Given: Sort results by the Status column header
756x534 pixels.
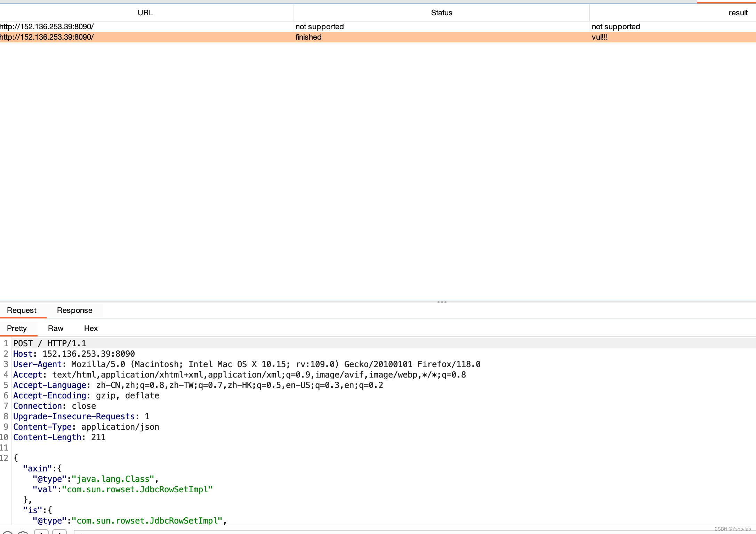Looking at the screenshot, I should [441, 13].
